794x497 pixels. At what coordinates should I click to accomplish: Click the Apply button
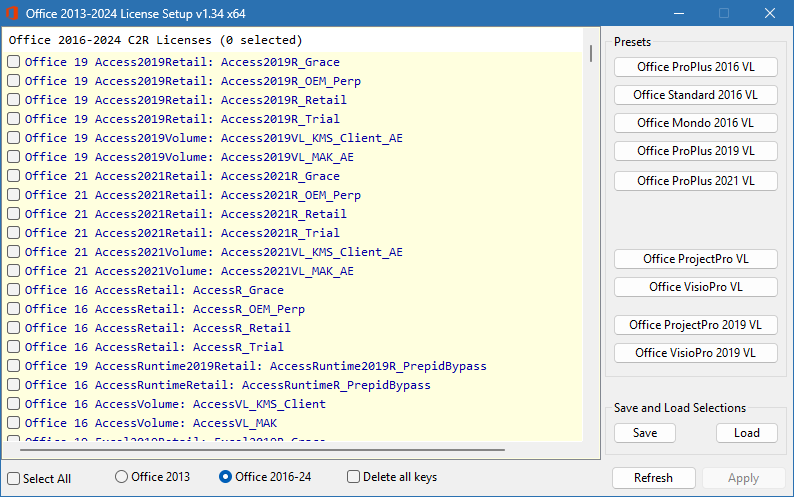click(743, 478)
